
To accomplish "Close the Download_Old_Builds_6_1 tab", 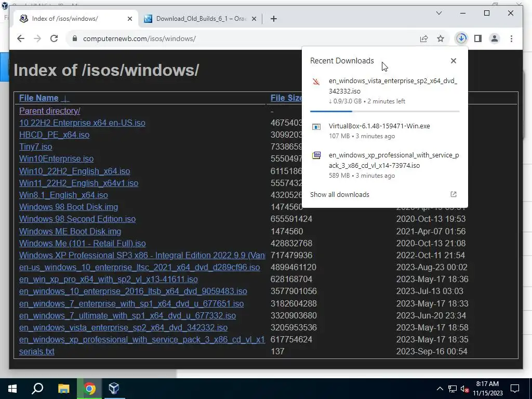I will 254,19.
